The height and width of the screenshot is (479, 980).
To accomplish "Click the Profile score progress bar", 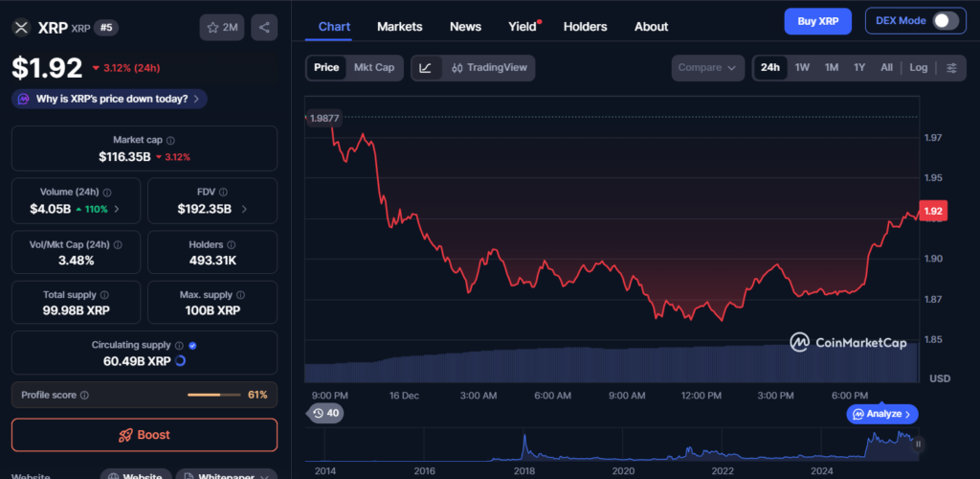I will point(215,395).
